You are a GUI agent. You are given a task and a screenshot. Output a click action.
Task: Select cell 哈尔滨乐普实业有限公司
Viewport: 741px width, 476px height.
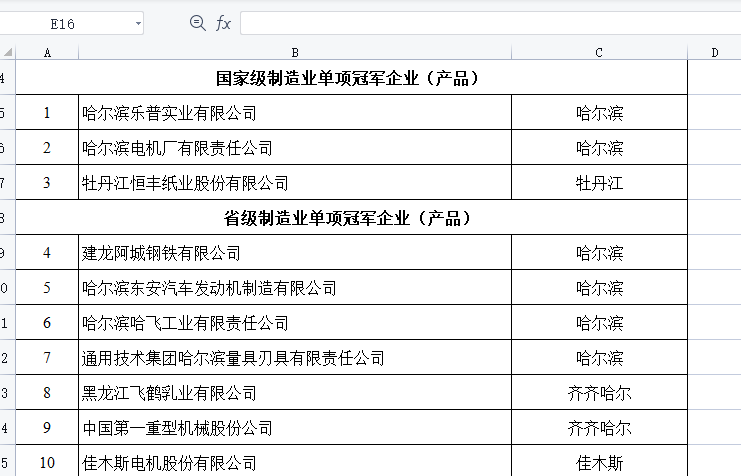[295, 113]
